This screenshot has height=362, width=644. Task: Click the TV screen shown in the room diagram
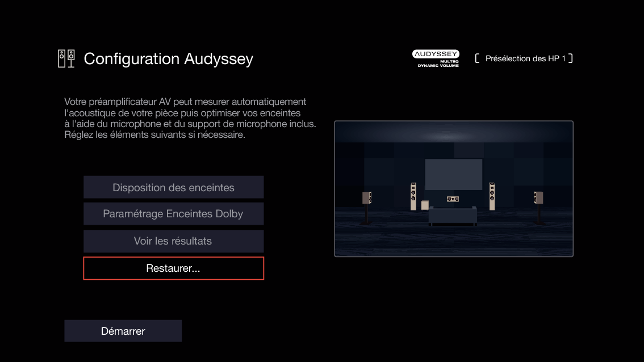point(453,173)
